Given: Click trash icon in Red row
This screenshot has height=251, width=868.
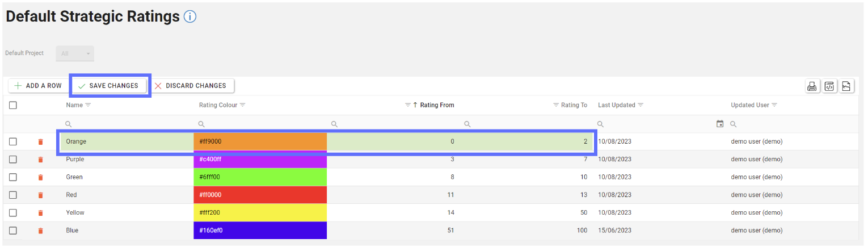Looking at the screenshot, I should coord(40,195).
